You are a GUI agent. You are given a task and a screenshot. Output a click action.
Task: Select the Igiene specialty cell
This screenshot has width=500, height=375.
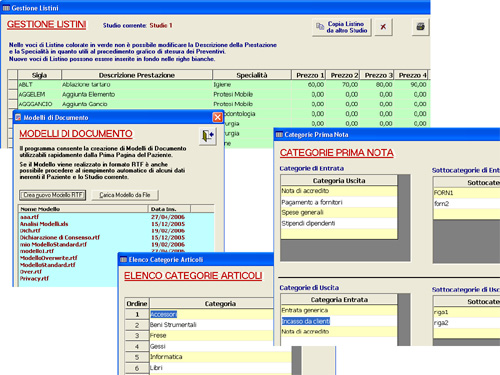(252, 85)
